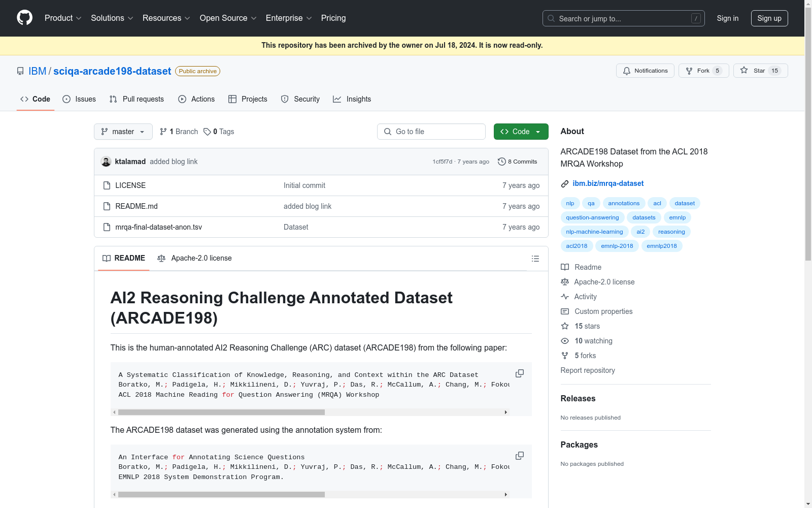The width and height of the screenshot is (812, 508).
Task: Click the 'added blog link' commit message in header
Action: tap(174, 162)
